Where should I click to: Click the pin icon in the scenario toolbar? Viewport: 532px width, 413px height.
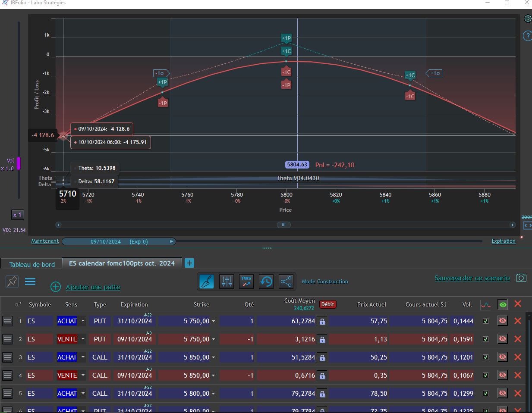pos(12,282)
